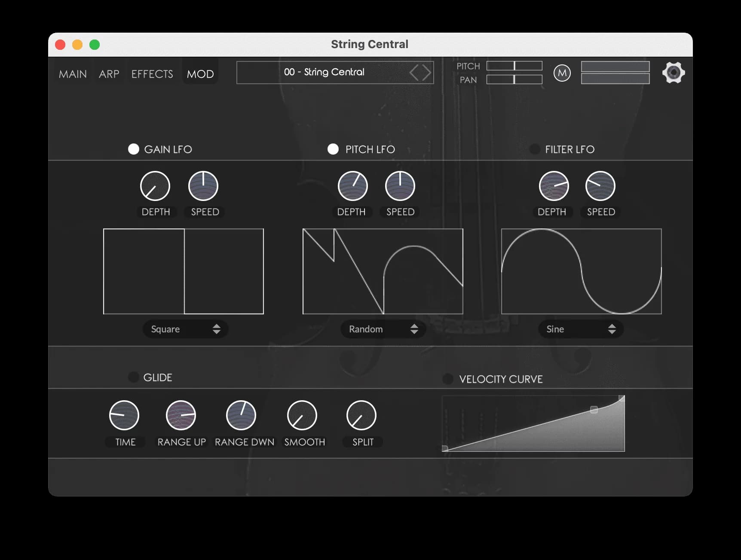Switch to the EFFECTS tab
The width and height of the screenshot is (741, 560).
pyautogui.click(x=152, y=74)
